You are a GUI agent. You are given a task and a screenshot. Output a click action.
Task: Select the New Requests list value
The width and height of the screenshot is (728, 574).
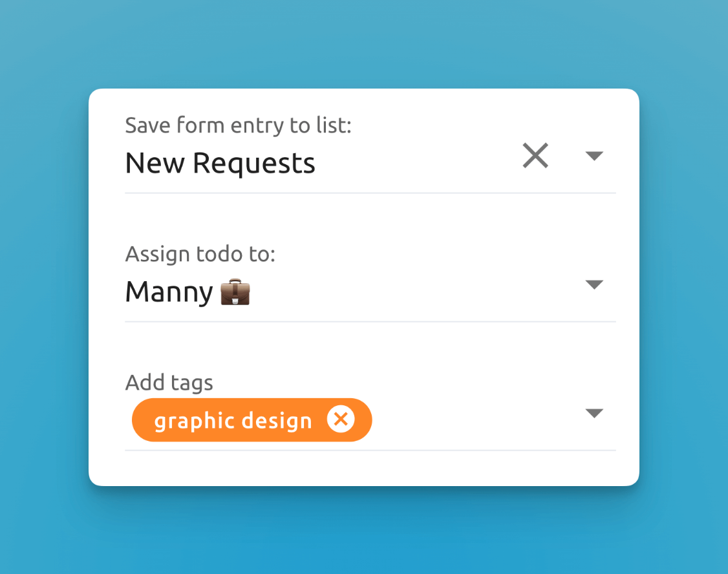[220, 163]
